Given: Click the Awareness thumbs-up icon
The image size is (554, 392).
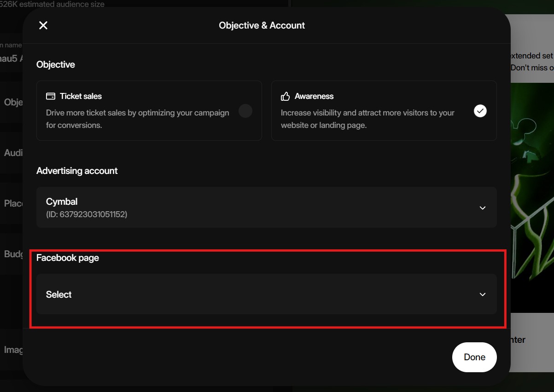Looking at the screenshot, I should click(286, 96).
